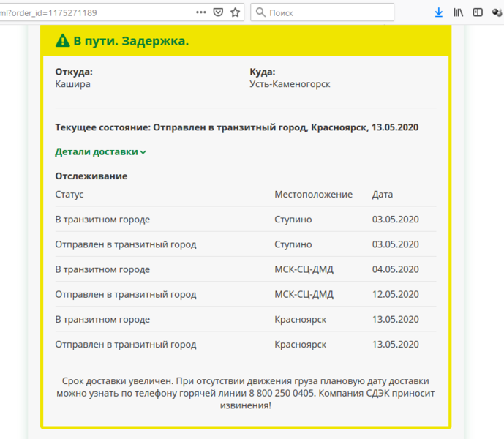Click the Статус column header
The image size is (504, 439).
click(69, 194)
